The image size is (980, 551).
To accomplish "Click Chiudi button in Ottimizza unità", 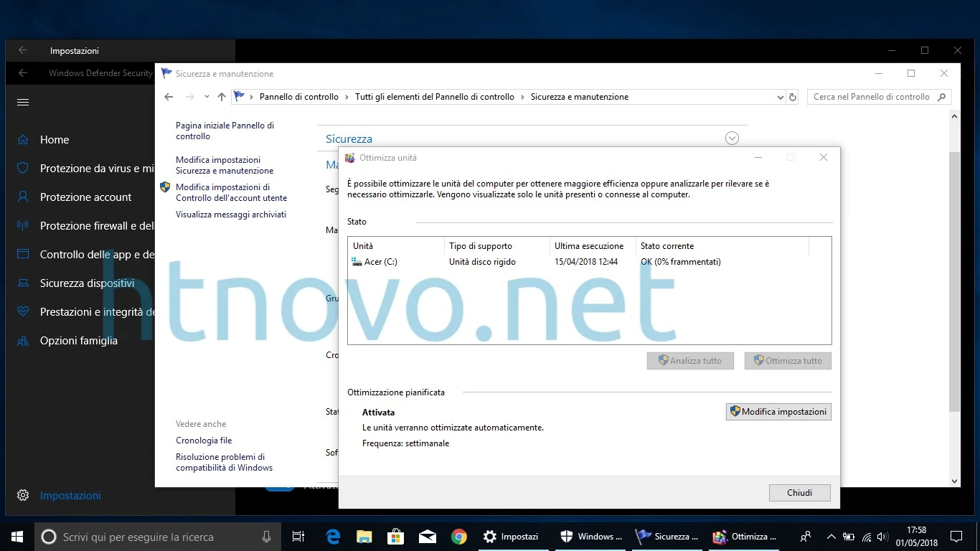I will pyautogui.click(x=799, y=493).
